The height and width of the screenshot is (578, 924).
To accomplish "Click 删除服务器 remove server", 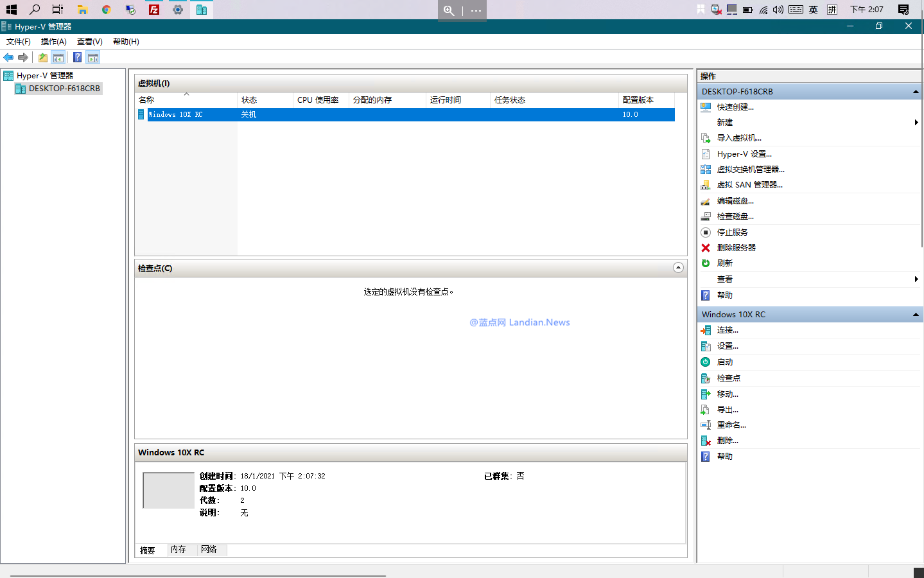I will (736, 248).
